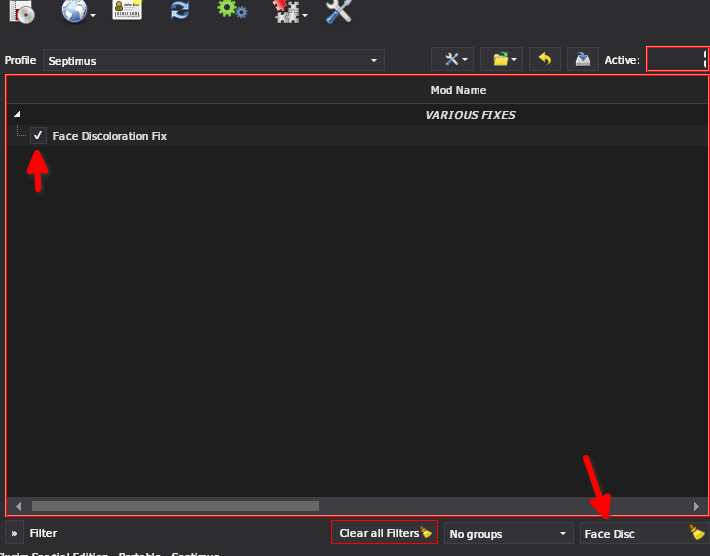
Task: Click the yellow restore backup arrow
Action: 545,59
